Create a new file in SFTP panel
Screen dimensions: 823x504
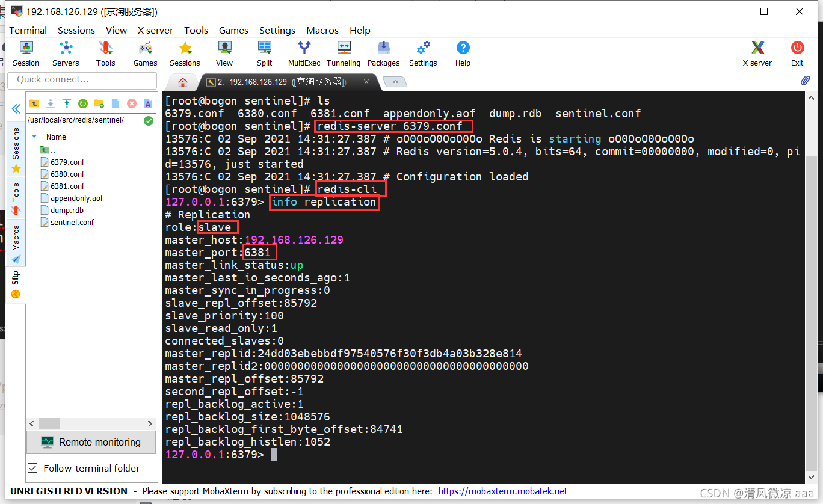pos(116,103)
